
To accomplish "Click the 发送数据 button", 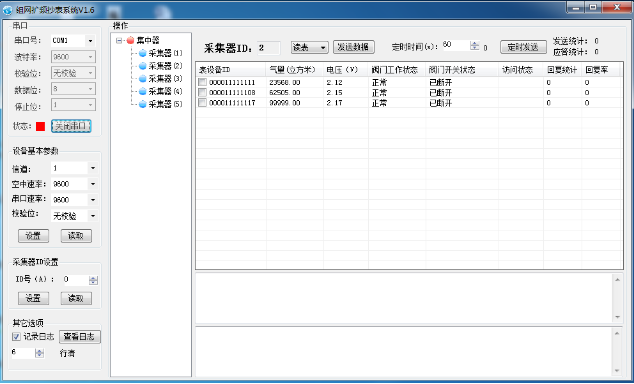I will coord(354,47).
